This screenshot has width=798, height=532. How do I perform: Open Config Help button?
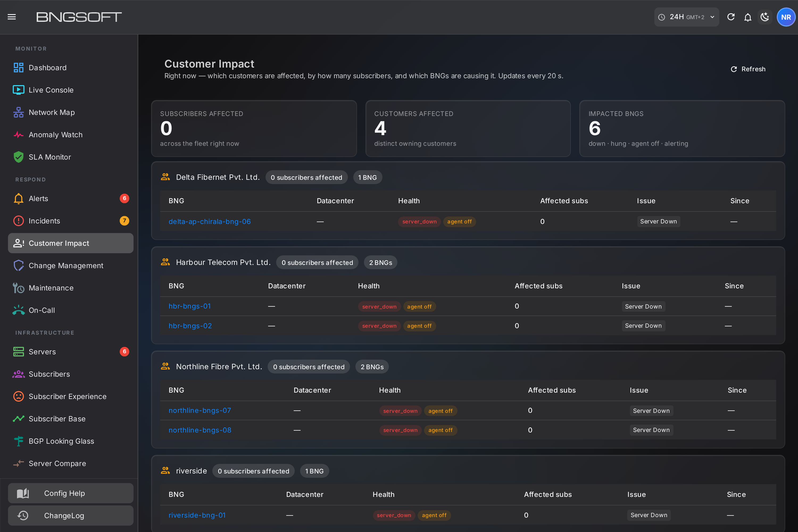(70, 493)
